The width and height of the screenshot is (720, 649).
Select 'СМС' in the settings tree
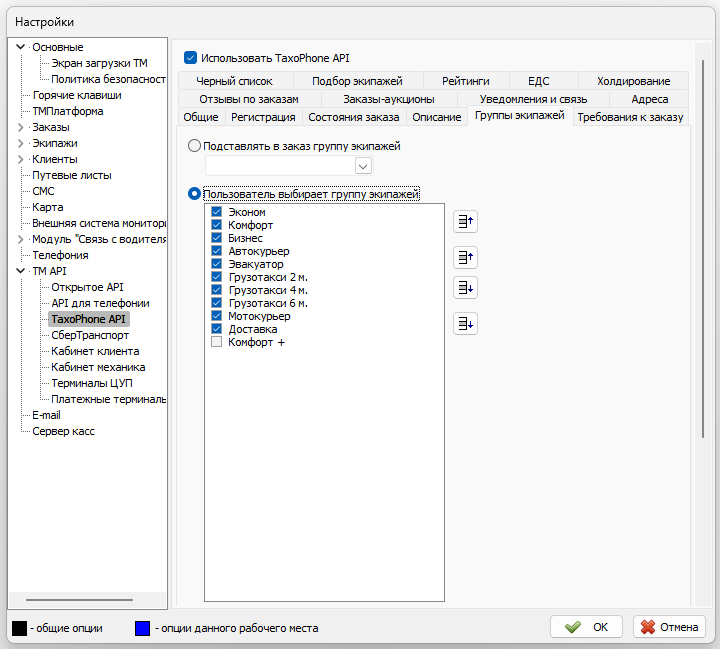point(43,191)
